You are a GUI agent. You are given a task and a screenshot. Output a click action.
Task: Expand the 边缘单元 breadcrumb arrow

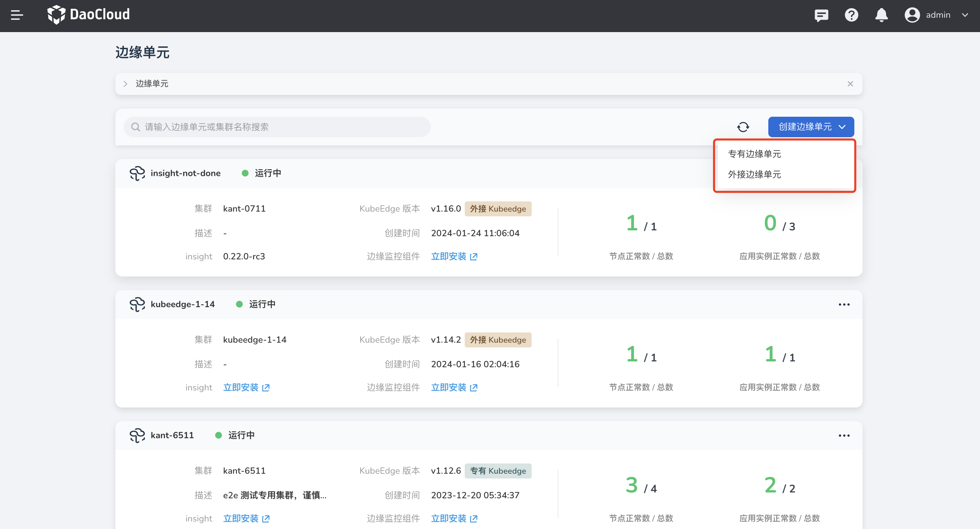point(125,84)
